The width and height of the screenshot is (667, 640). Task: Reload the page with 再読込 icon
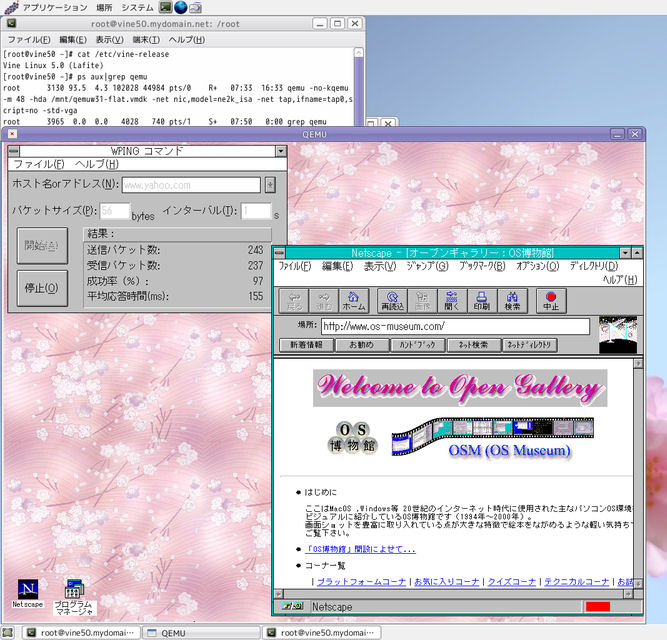(393, 301)
